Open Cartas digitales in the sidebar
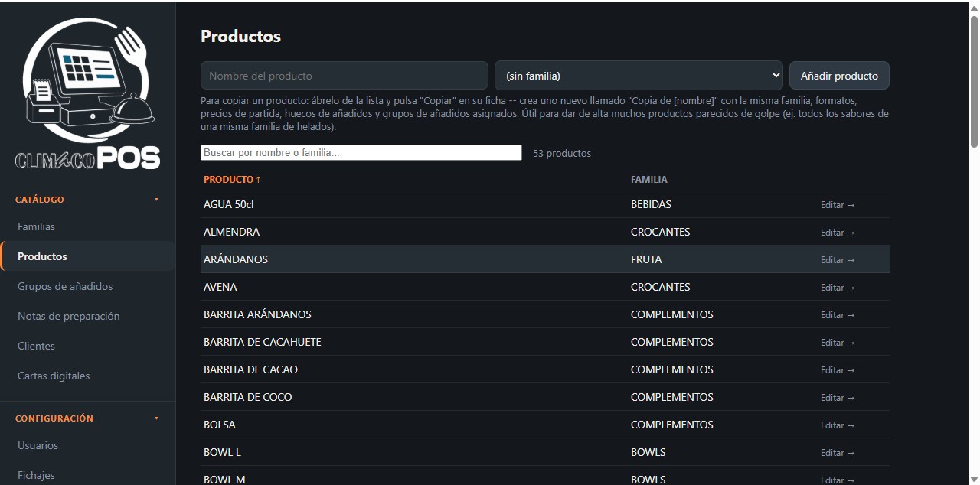Viewport: 980px width, 485px height. pyautogui.click(x=54, y=376)
